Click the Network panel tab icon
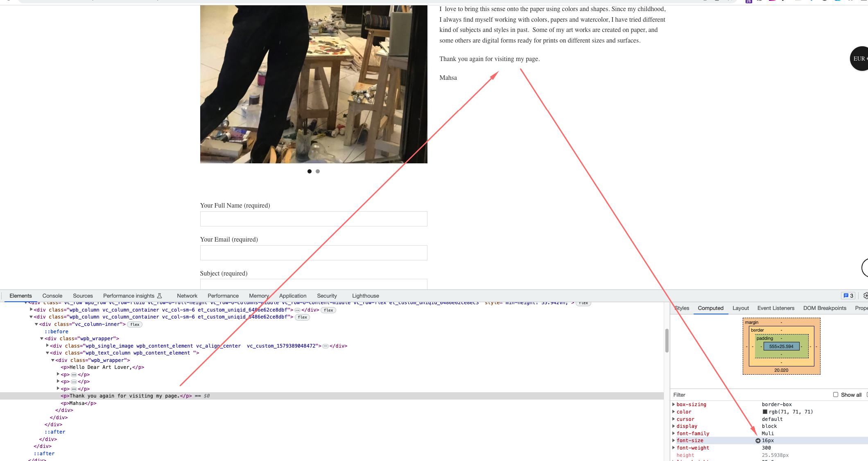This screenshot has width=868, height=461. click(186, 296)
